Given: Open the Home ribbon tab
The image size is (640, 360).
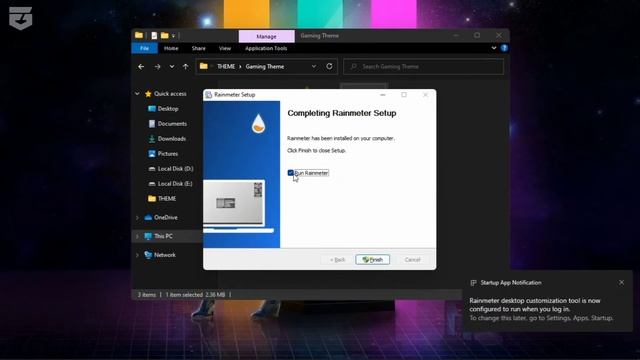Looking at the screenshot, I should coord(171,48).
